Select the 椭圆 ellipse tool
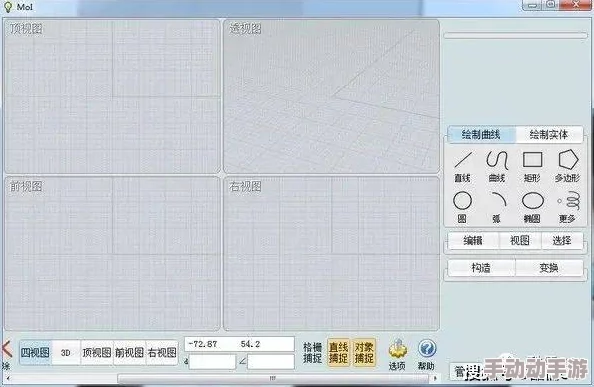Screen dimensions: 594x387 pos(532,207)
